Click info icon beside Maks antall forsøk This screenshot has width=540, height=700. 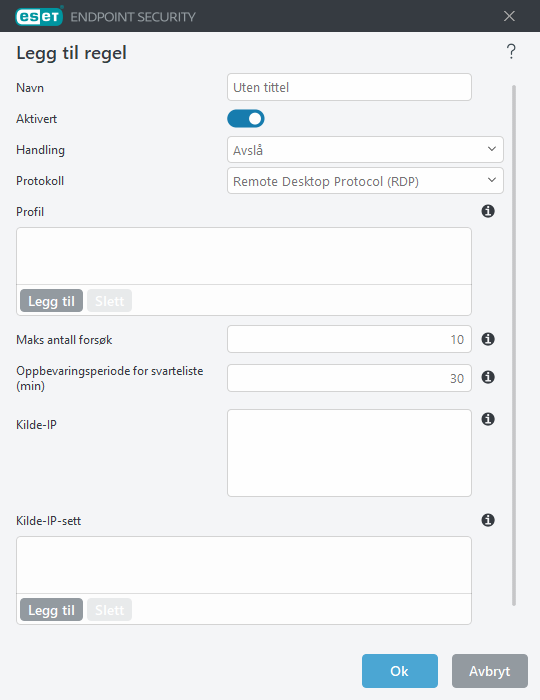coord(488,339)
